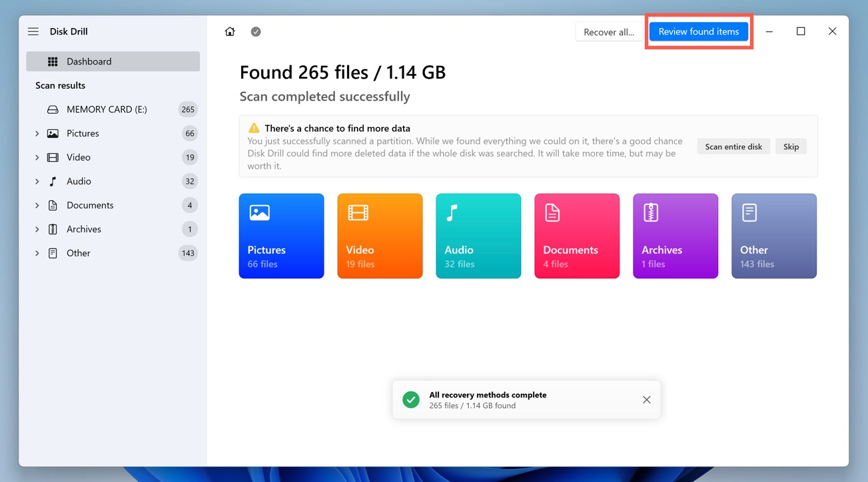Image resolution: width=868 pixels, height=482 pixels.
Task: Expand the Pictures tree node
Action: [37, 133]
